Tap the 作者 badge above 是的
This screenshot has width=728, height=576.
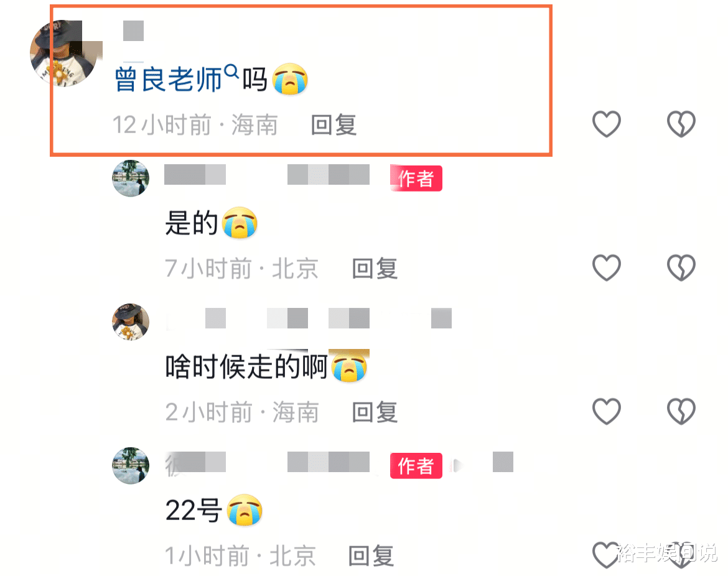pyautogui.click(x=416, y=179)
